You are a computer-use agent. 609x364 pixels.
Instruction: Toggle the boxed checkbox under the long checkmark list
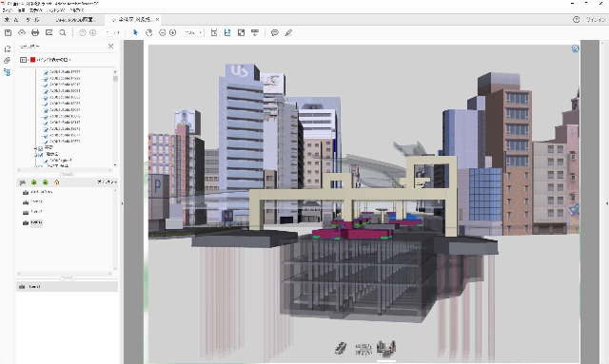(x=40, y=148)
